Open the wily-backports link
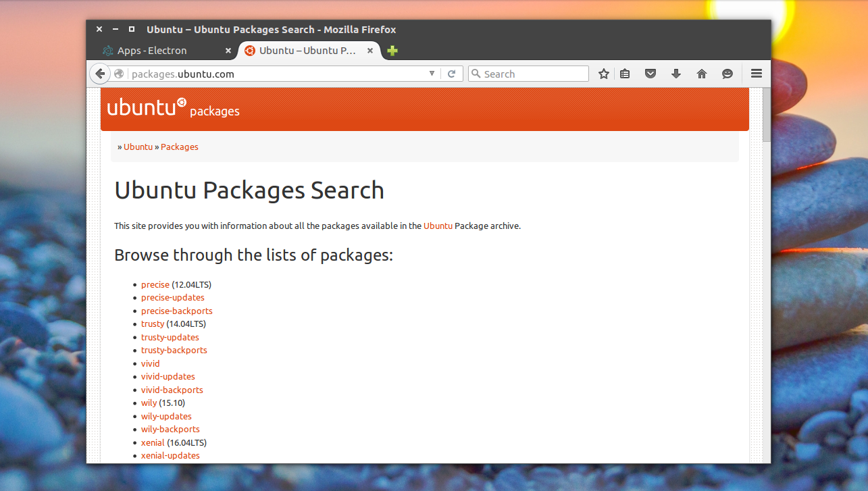Viewport: 868px width, 491px height. coord(170,429)
